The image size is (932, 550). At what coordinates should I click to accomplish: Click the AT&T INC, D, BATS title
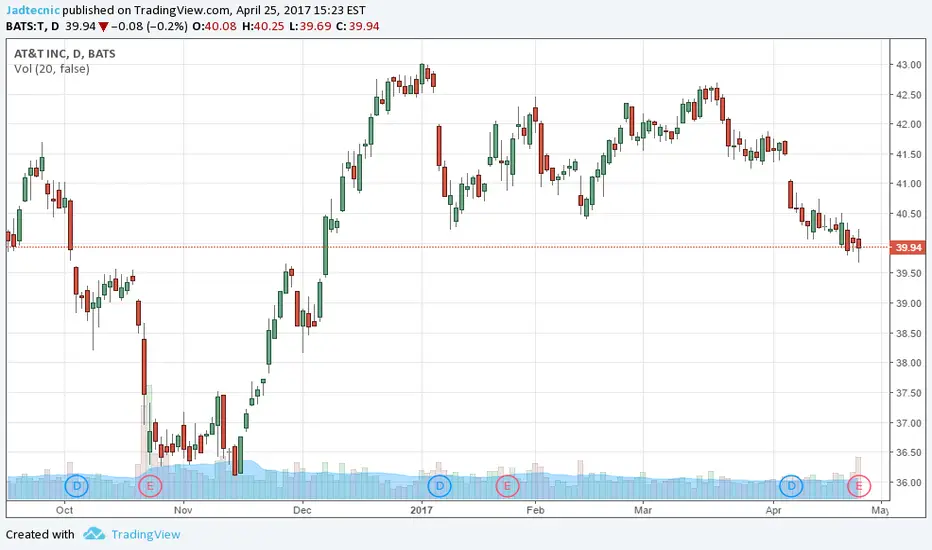click(x=64, y=54)
